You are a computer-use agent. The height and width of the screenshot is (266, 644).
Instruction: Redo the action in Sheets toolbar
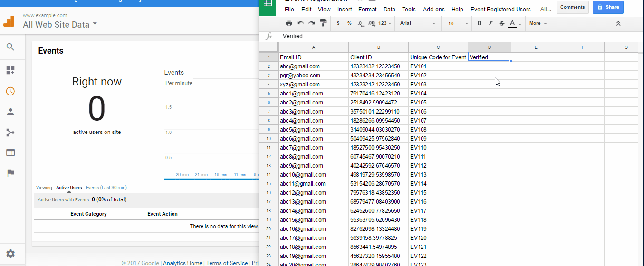click(x=312, y=23)
